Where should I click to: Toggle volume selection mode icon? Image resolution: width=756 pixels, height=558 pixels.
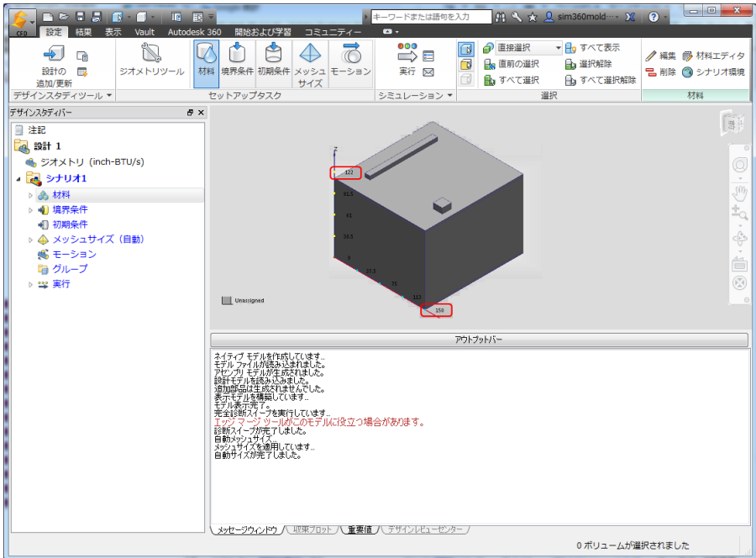point(465,50)
